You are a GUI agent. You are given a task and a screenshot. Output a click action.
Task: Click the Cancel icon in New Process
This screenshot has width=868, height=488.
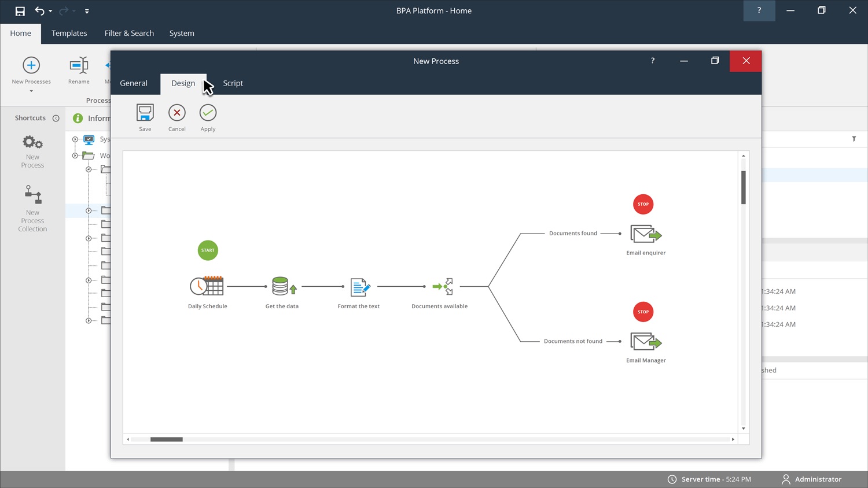[x=176, y=113]
